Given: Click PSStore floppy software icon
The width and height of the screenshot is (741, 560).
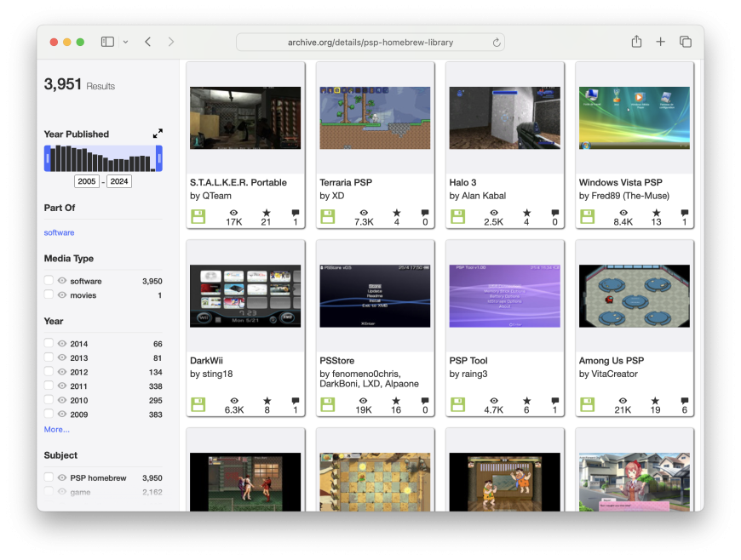Looking at the screenshot, I should tap(328, 404).
